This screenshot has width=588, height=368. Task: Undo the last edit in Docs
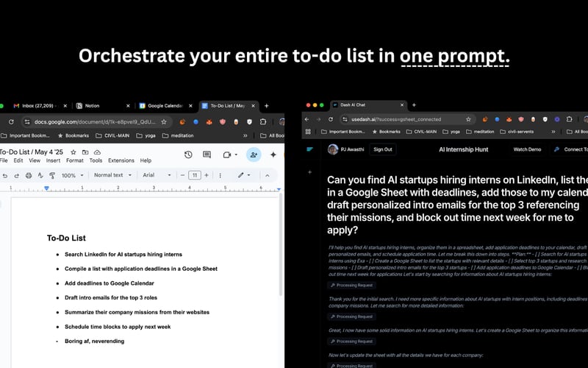[5, 175]
